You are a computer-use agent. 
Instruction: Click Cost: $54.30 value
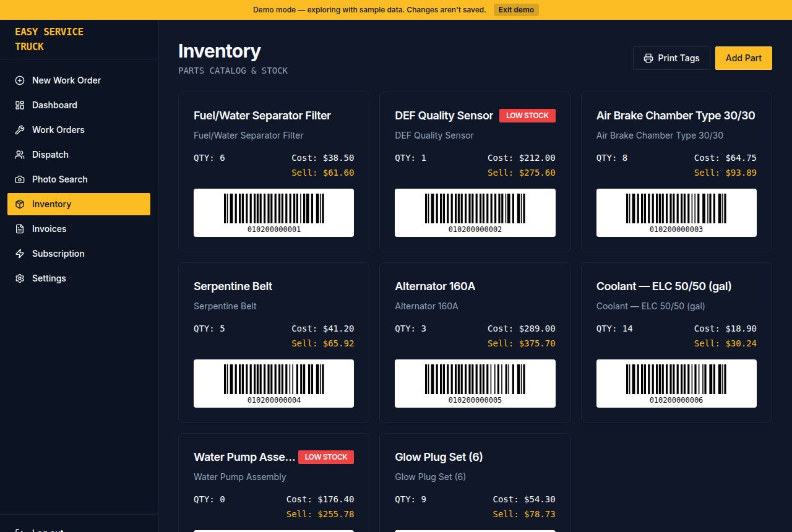pos(524,499)
